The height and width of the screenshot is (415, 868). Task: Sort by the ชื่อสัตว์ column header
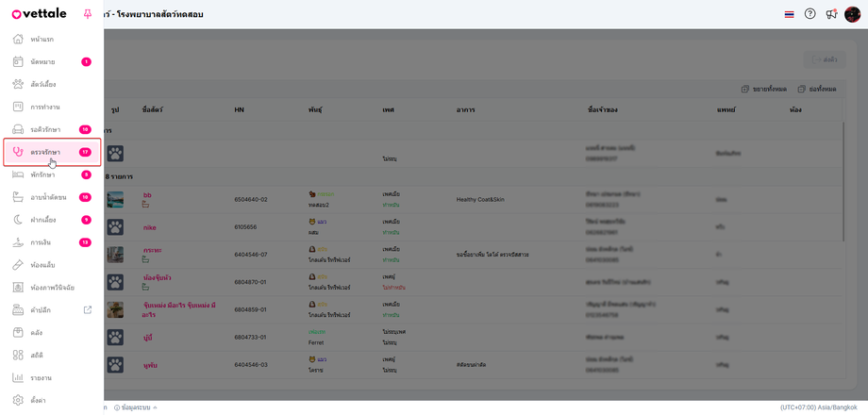(x=152, y=110)
